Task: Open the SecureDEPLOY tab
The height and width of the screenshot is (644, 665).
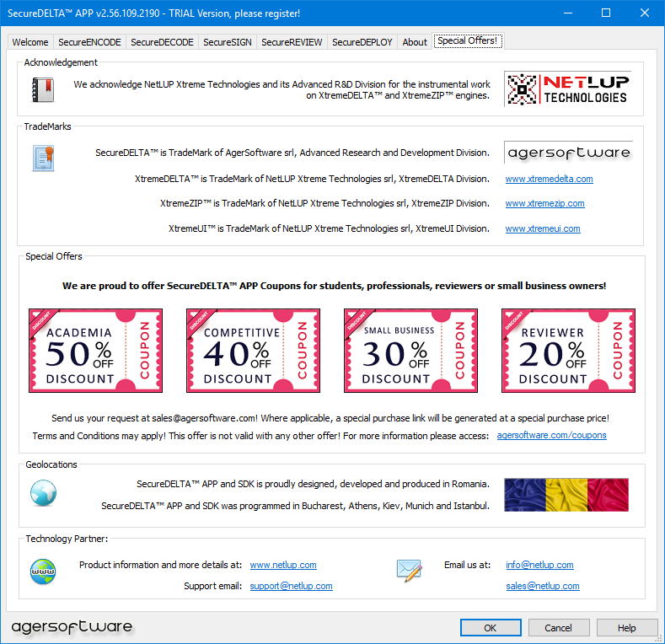Action: (x=362, y=42)
